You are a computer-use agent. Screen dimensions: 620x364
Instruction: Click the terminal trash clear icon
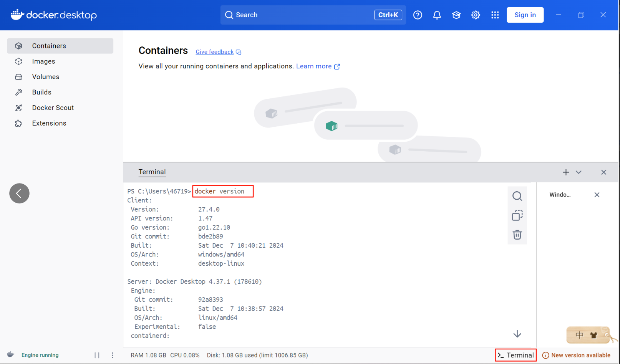coord(517,235)
